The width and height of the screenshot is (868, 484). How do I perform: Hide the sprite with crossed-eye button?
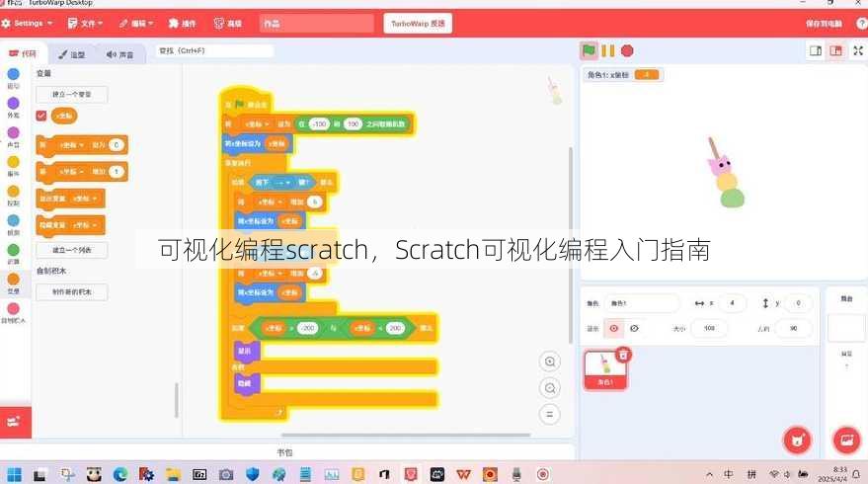click(x=634, y=328)
